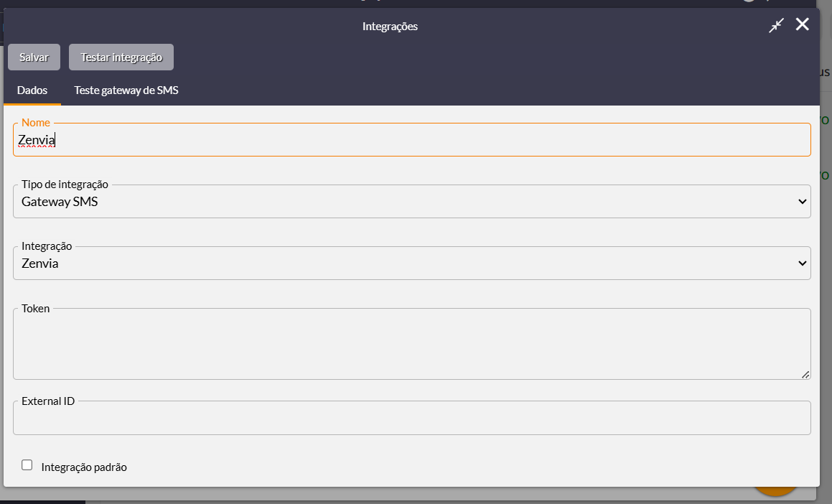832x504 pixels.
Task: Click the External ID input field
Action: point(412,418)
